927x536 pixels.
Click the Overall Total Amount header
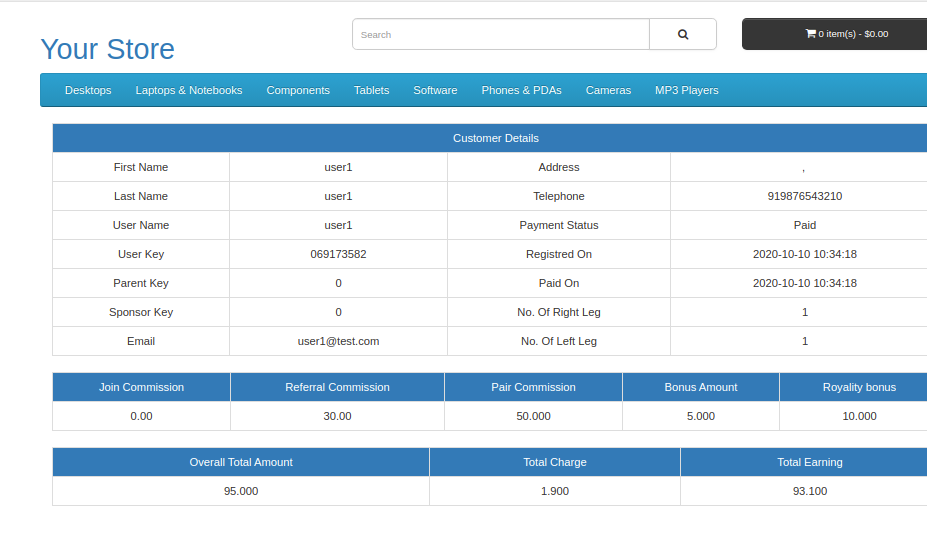pos(241,462)
